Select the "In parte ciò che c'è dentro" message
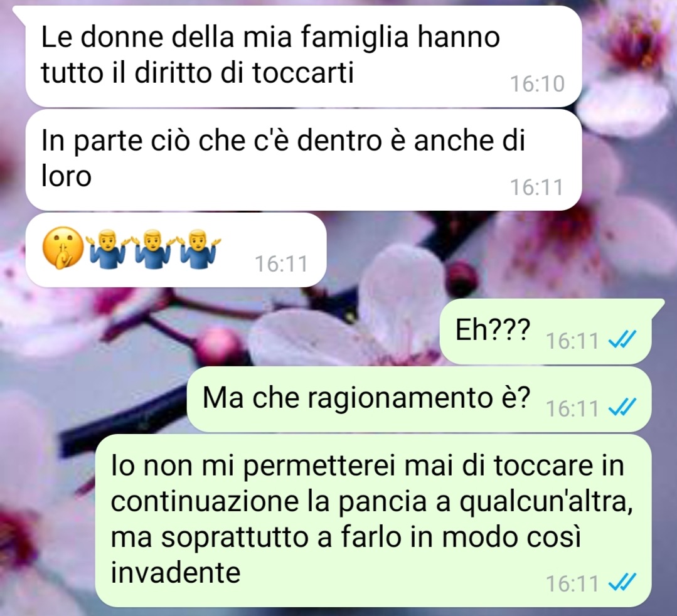 304,160
